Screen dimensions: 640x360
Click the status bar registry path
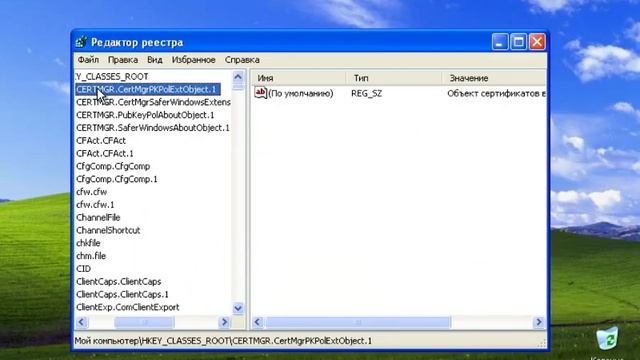click(x=223, y=341)
